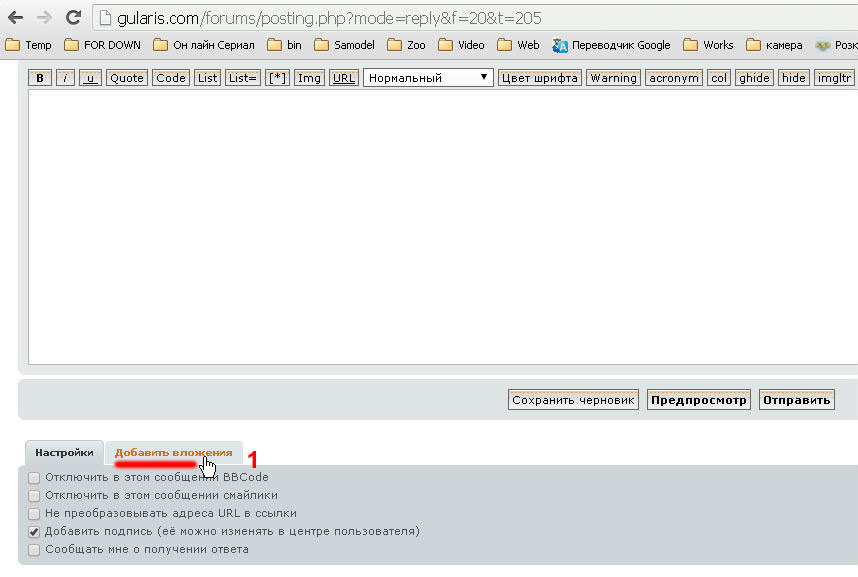
Task: Disable BBCode in this message checkbox
Action: 35,478
